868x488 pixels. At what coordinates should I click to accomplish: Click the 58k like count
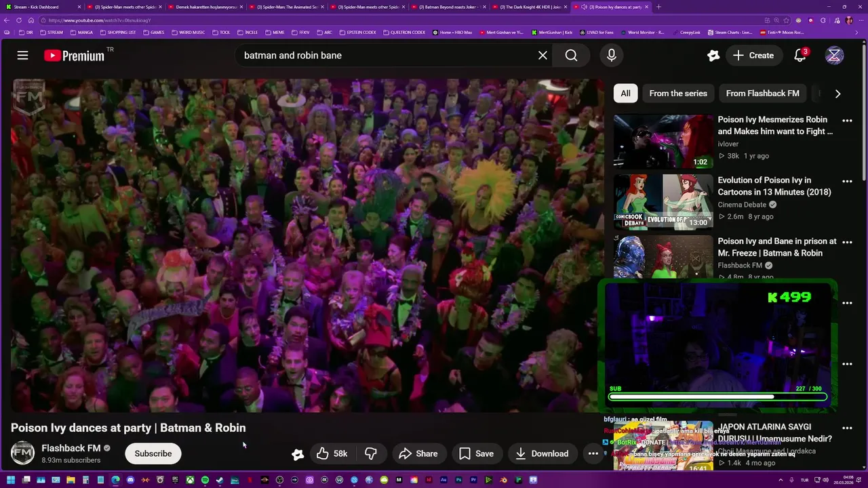coord(340,453)
